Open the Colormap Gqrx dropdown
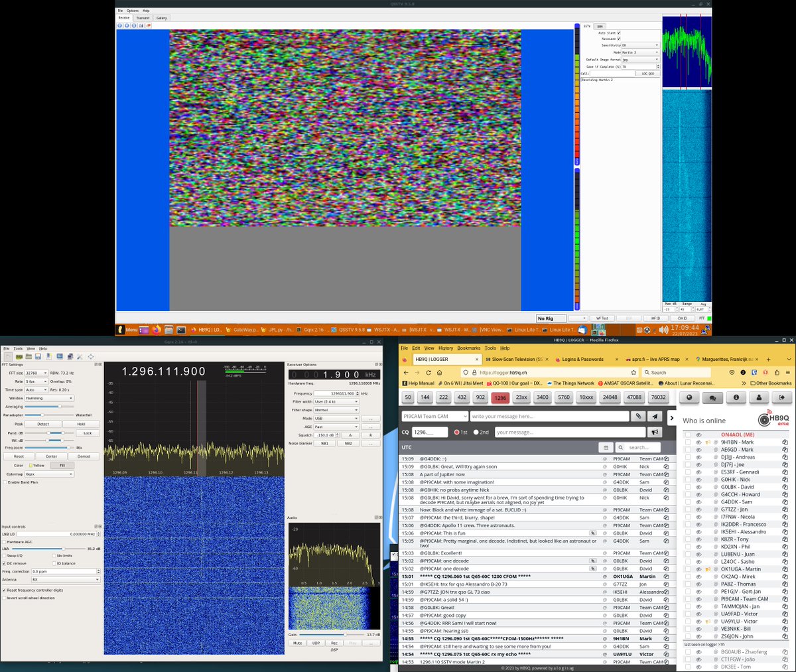This screenshot has height=672, width=796. click(x=49, y=474)
